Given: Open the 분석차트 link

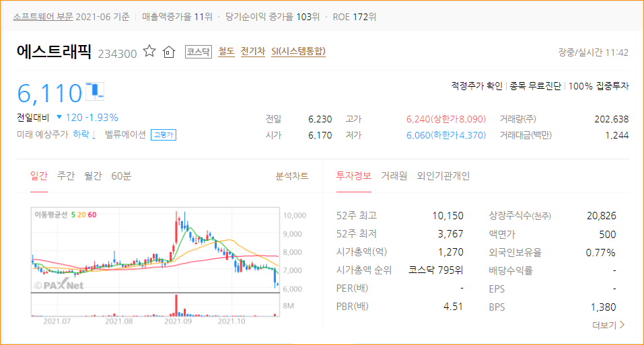Looking at the screenshot, I should [292, 176].
